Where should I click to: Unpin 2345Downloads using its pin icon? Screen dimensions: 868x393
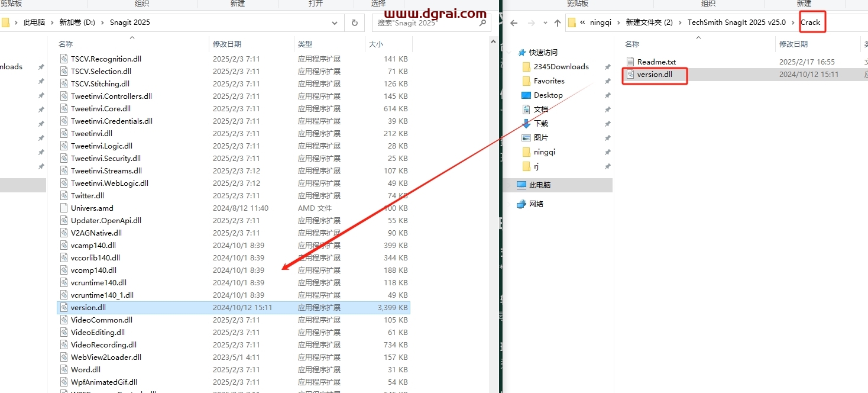(607, 67)
